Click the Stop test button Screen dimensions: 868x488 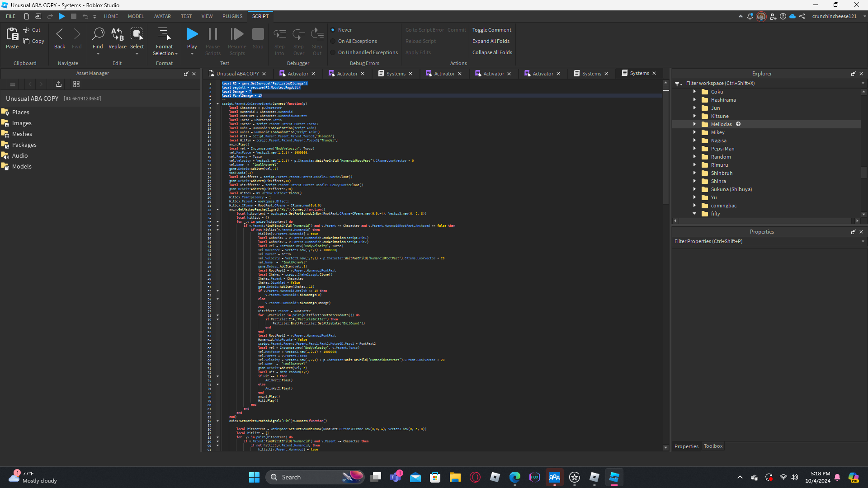258,34
